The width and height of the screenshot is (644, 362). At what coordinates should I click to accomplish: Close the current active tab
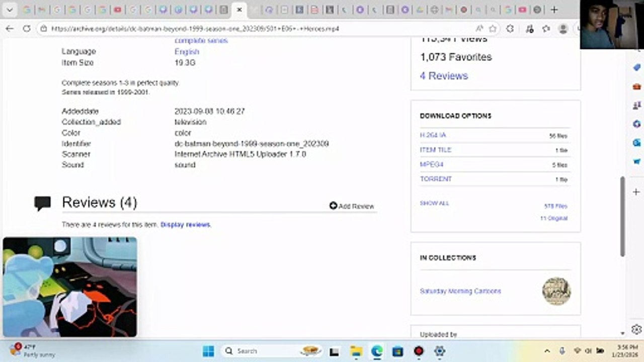pyautogui.click(x=239, y=10)
